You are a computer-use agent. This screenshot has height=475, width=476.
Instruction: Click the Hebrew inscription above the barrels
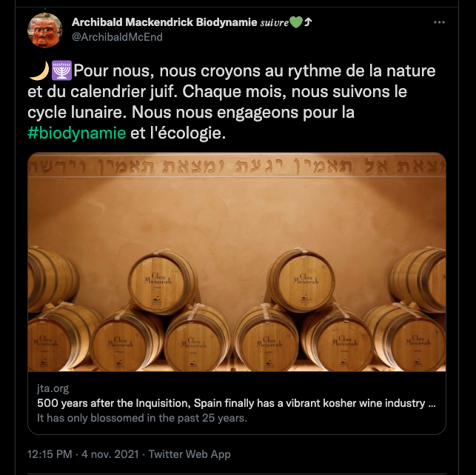pyautogui.click(x=237, y=169)
